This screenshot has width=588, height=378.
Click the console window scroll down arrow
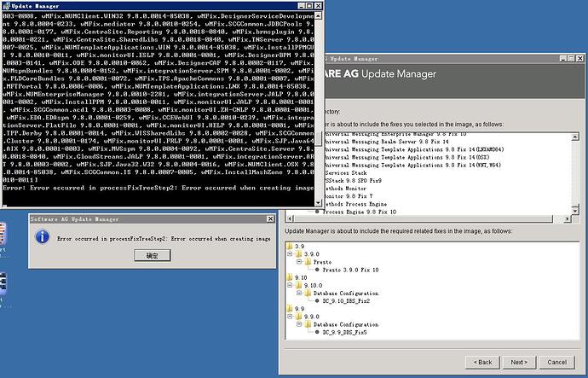[318, 203]
